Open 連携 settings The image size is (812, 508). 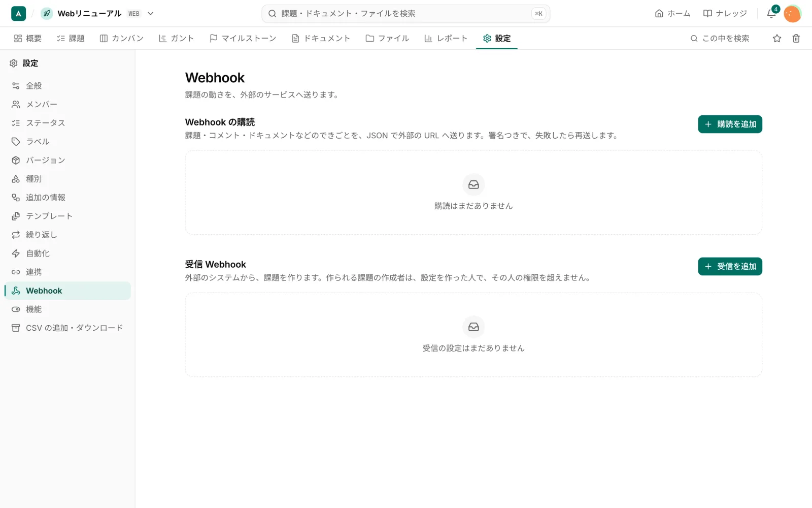(67, 272)
